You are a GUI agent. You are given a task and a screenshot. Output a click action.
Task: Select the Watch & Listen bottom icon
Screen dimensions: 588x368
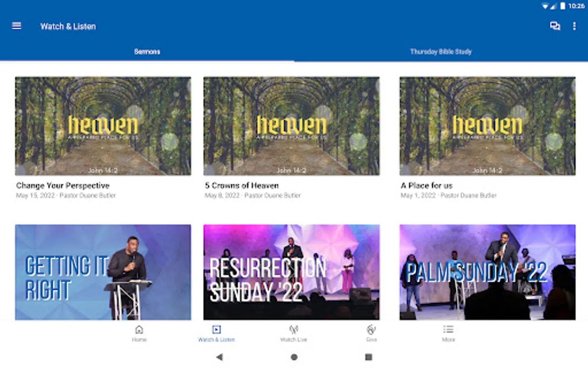(x=216, y=333)
